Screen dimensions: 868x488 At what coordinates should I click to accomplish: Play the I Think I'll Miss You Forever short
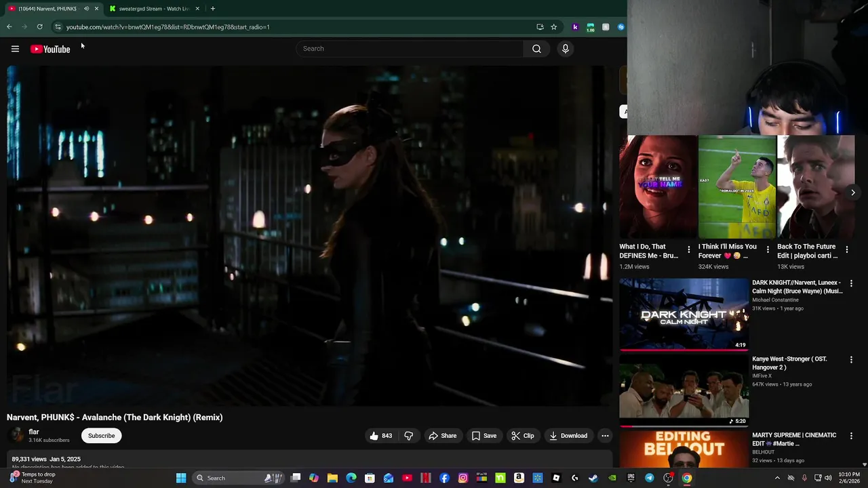click(x=737, y=187)
